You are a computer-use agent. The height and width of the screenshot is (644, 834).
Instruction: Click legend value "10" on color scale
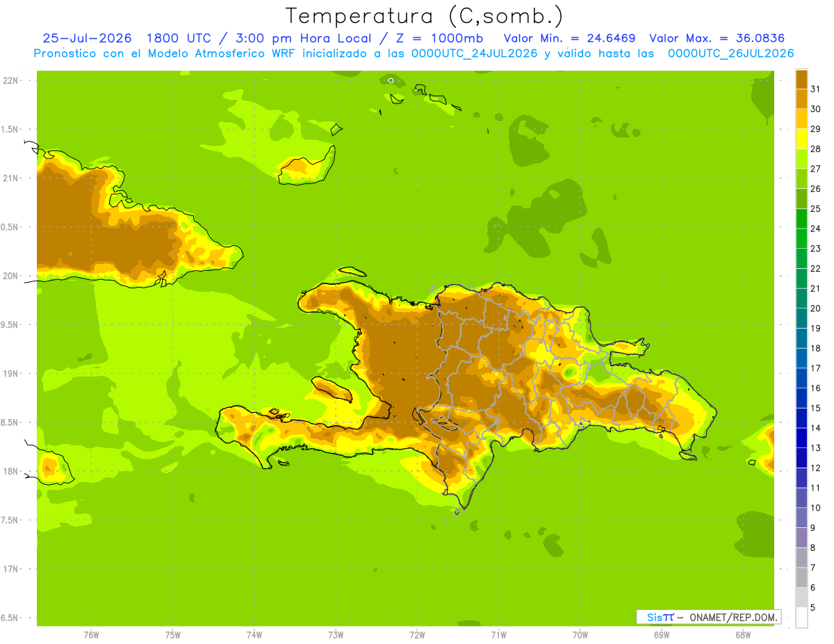click(815, 508)
